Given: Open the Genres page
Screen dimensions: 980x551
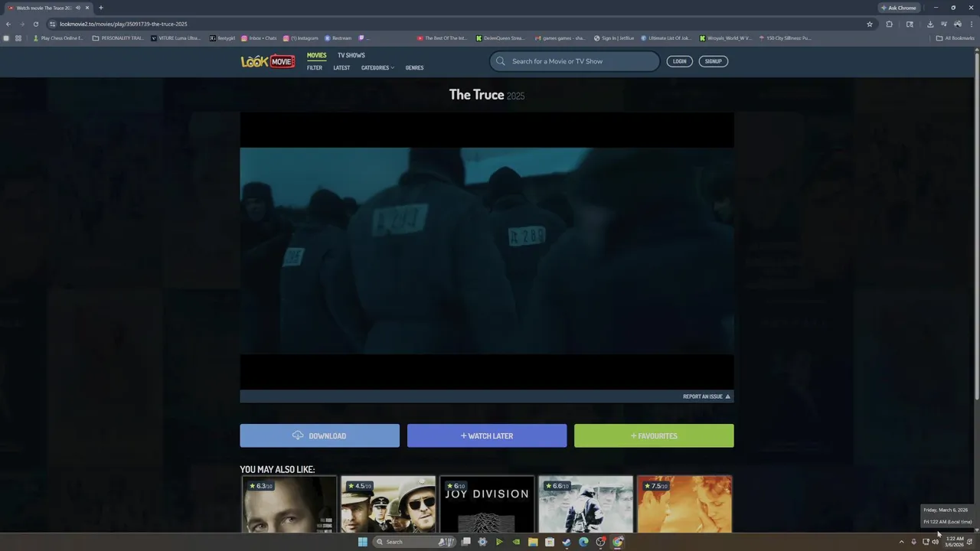Looking at the screenshot, I should [414, 67].
